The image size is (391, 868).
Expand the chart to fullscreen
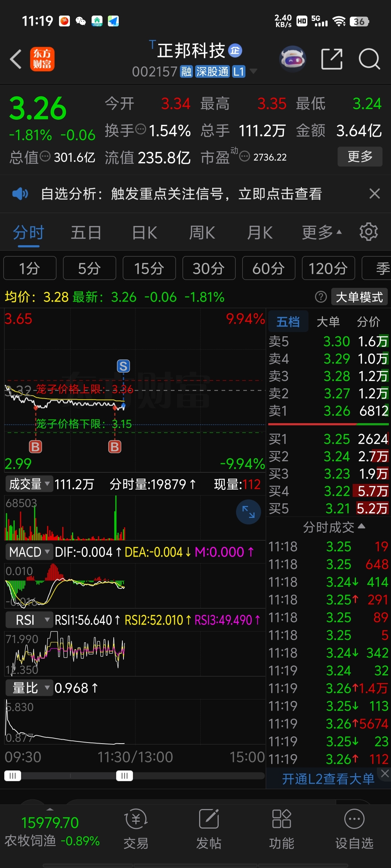point(248,512)
